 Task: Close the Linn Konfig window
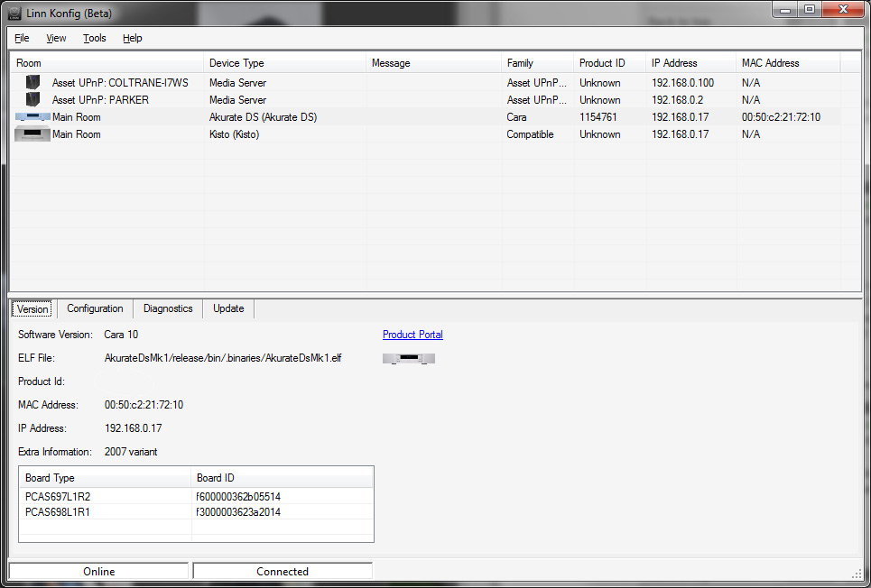click(x=844, y=9)
